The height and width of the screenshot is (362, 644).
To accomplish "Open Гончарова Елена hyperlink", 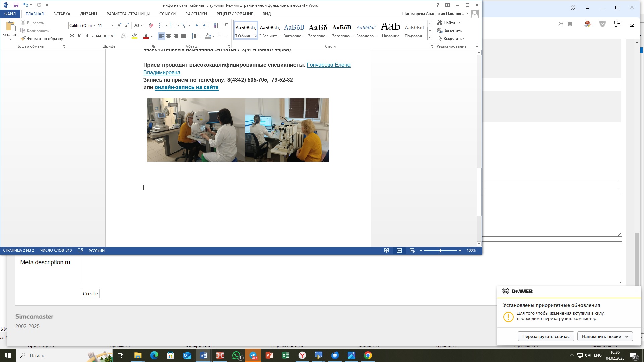I will coord(328,65).
